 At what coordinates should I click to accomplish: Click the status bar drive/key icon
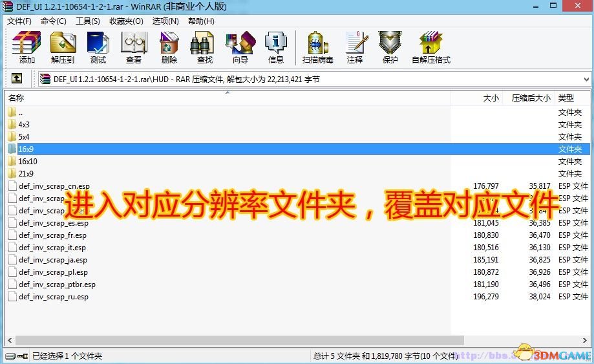coord(17,356)
